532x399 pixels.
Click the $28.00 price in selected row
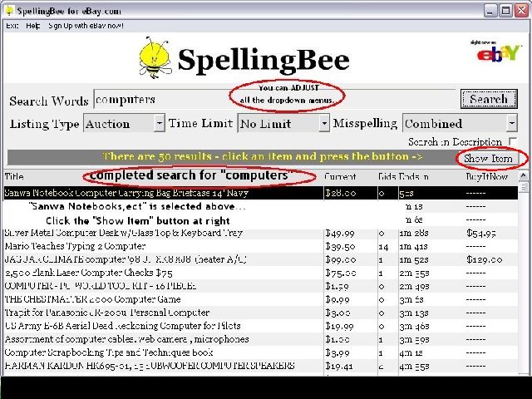coord(341,193)
